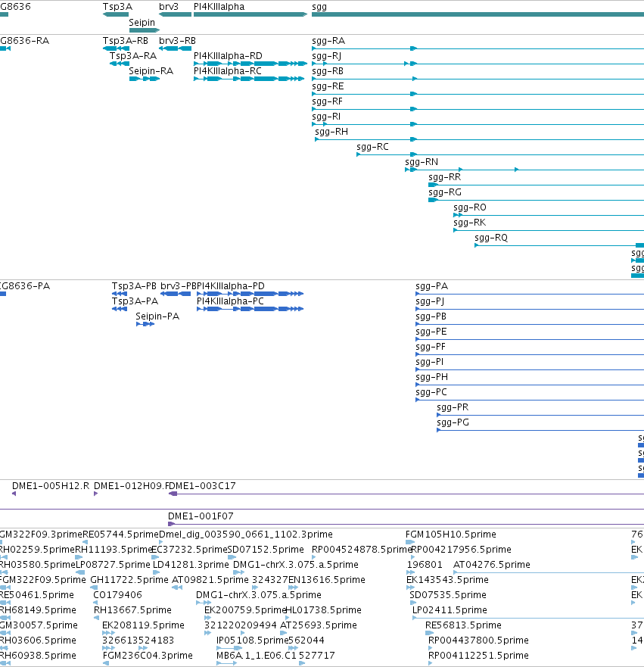Select Seipin-PA protein label
The width and height of the screenshot is (644, 667).
(x=157, y=316)
